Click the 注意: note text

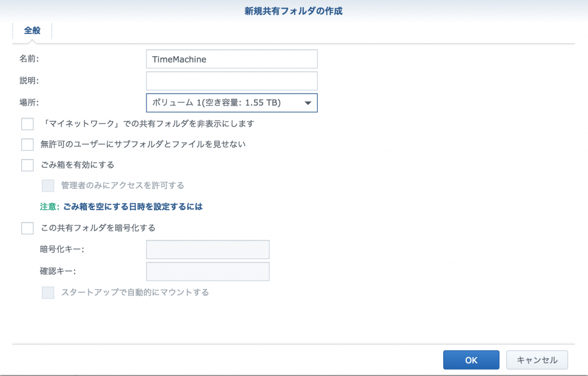[x=49, y=207]
